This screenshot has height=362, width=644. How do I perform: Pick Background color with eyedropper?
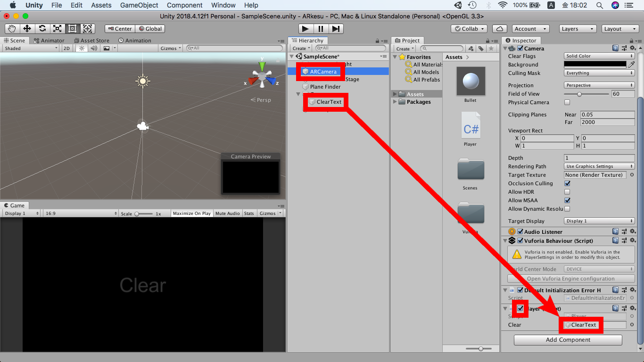(632, 65)
